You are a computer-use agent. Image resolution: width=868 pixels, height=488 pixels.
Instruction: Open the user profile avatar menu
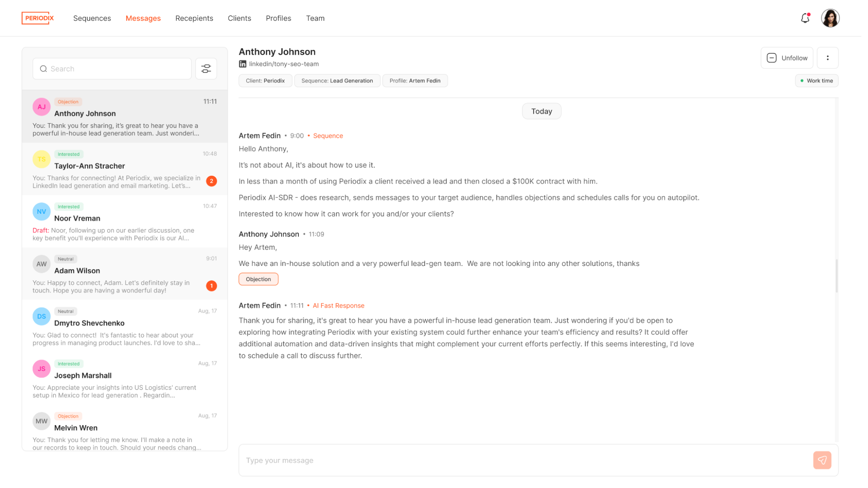click(x=830, y=18)
